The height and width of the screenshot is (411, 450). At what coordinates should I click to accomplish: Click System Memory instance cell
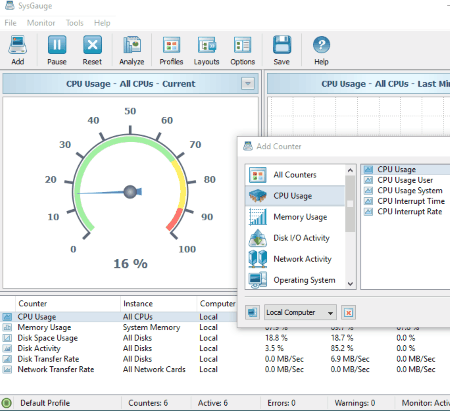[151, 327]
